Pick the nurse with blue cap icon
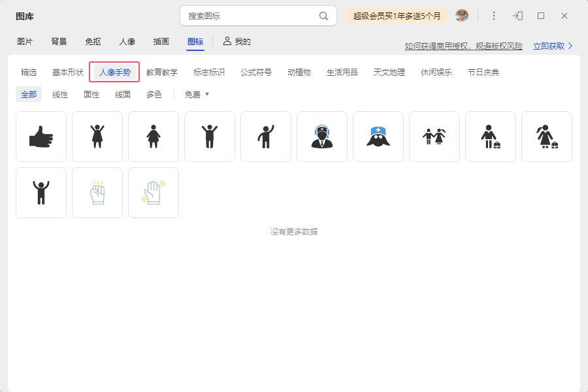Image resolution: width=588 pixels, height=392 pixels. (378, 137)
